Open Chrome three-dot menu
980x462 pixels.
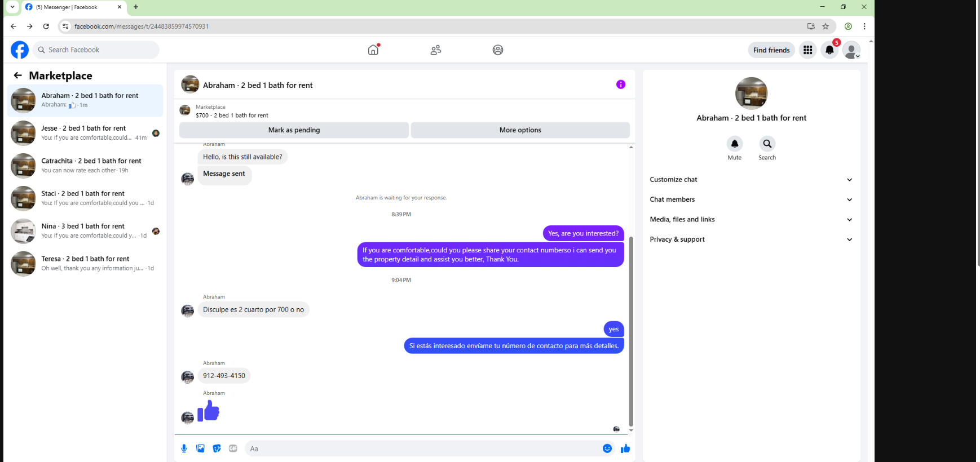click(x=864, y=26)
